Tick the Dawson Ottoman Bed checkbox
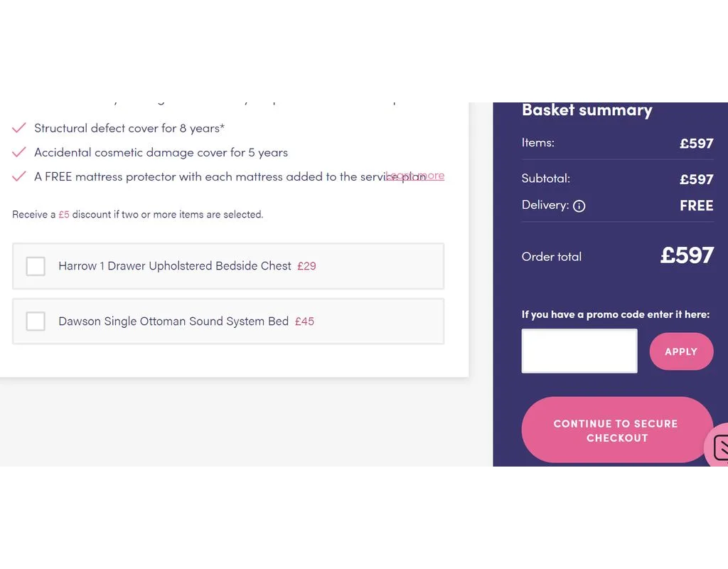The width and height of the screenshot is (728, 569). [36, 321]
